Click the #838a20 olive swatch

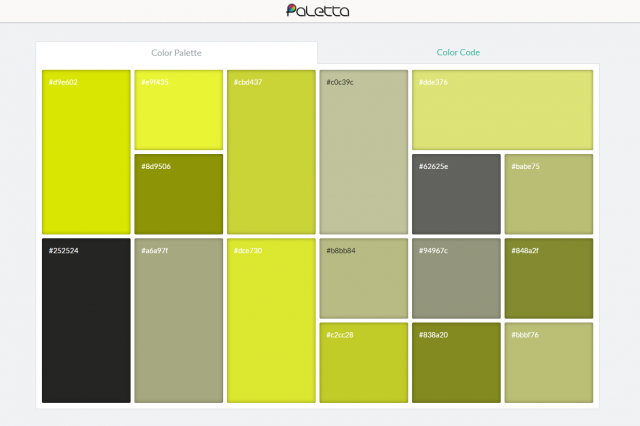(x=456, y=362)
